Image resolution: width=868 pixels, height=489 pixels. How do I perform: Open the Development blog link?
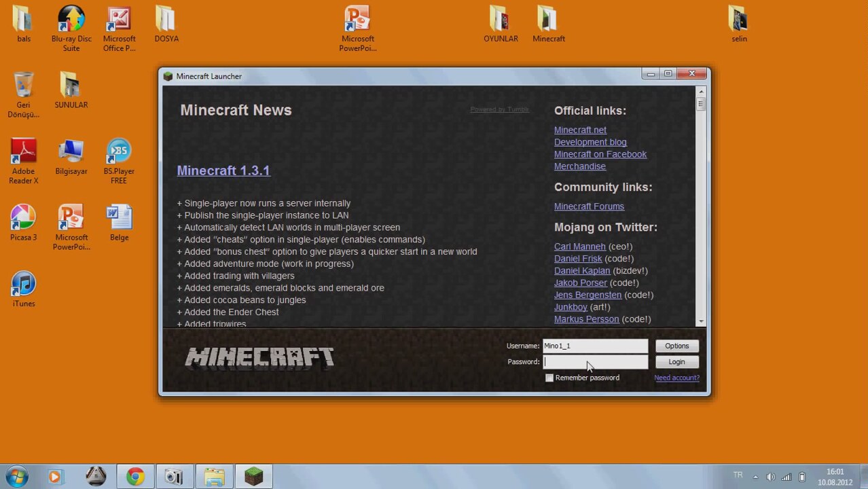tap(590, 142)
